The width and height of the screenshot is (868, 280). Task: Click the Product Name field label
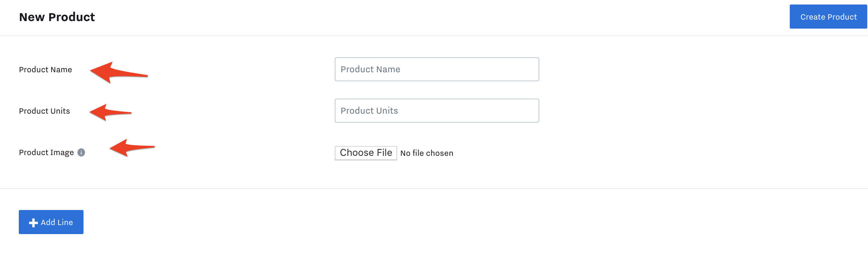coord(46,70)
